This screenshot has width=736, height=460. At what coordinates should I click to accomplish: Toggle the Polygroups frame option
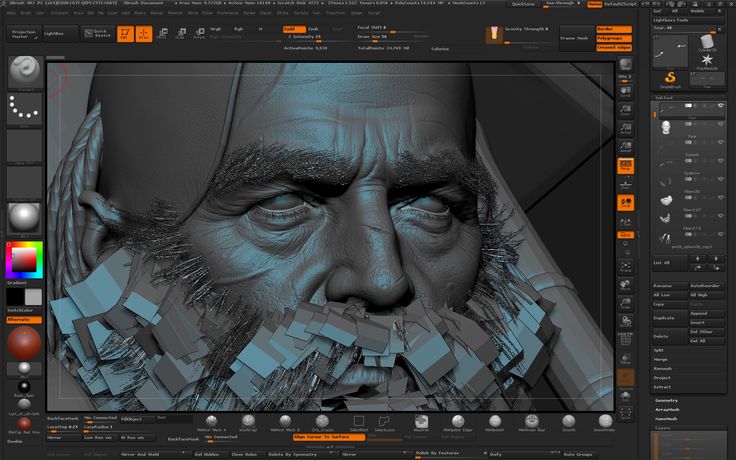tap(613, 38)
